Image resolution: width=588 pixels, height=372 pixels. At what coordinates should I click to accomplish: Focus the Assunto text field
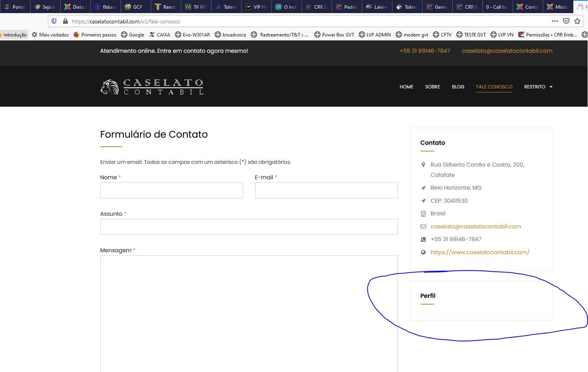click(249, 227)
